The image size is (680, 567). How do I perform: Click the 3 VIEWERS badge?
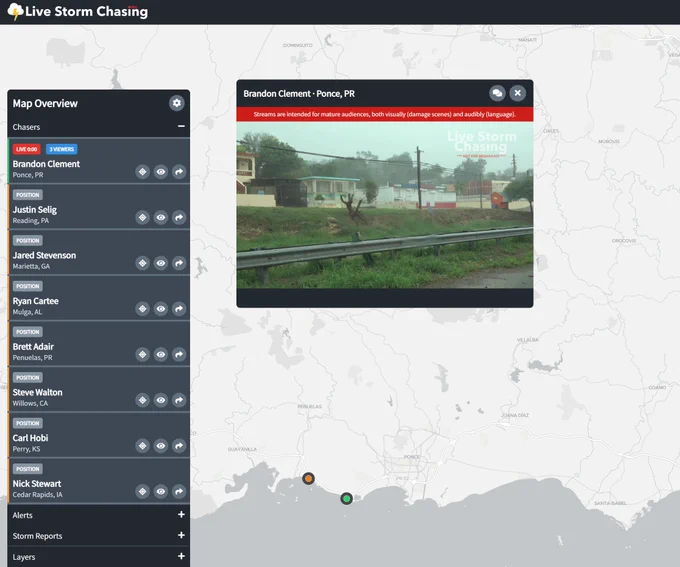[62, 149]
